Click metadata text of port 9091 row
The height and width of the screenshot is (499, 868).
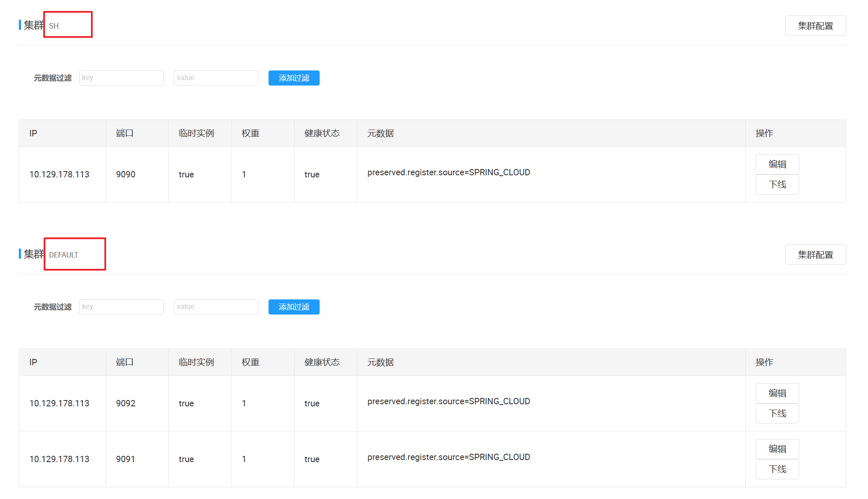point(448,457)
